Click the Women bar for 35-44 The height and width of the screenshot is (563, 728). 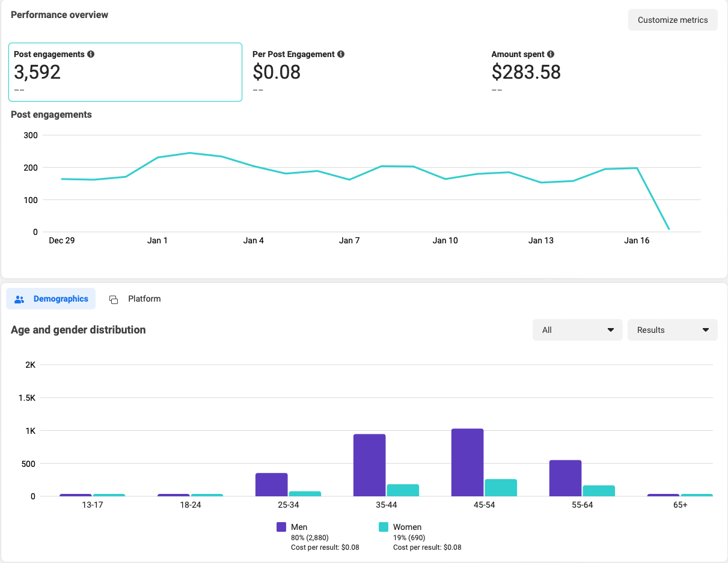(403, 490)
